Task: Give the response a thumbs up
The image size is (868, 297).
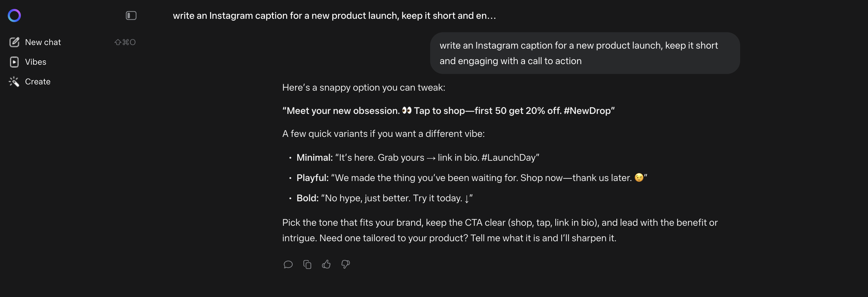Action: click(326, 264)
